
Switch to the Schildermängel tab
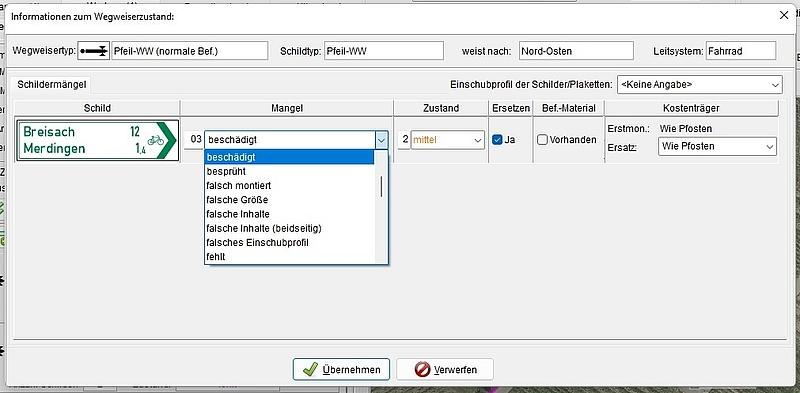(x=52, y=85)
